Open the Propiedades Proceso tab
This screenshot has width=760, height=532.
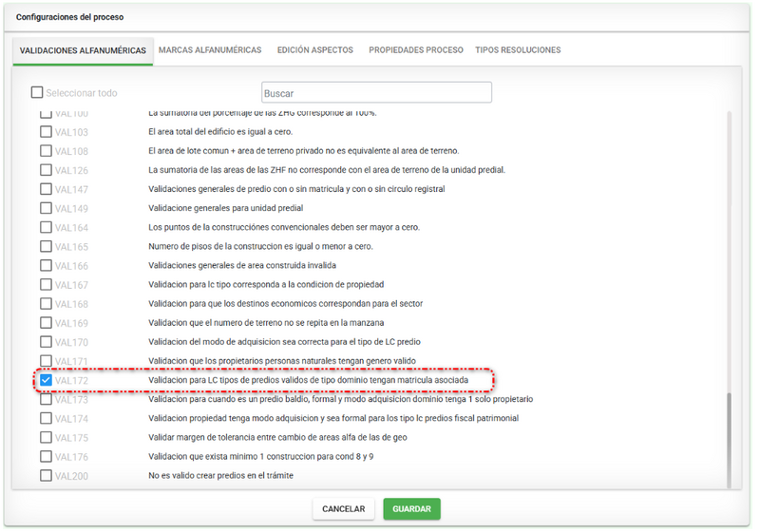tap(416, 50)
